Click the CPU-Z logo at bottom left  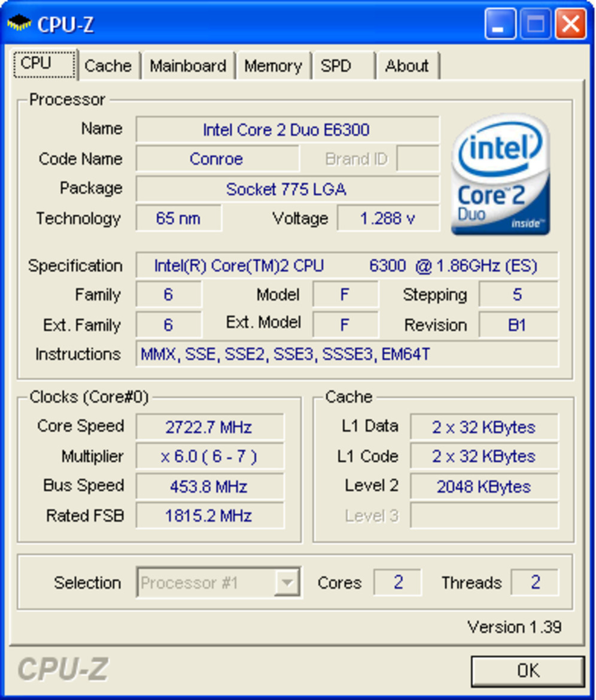(62, 670)
